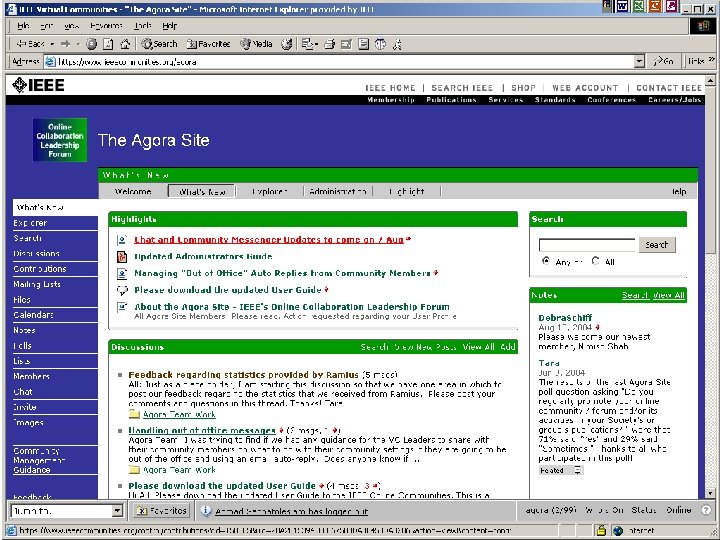720x540 pixels.
Task: Open the Handling out of office messages discussion
Action: (x=202, y=430)
